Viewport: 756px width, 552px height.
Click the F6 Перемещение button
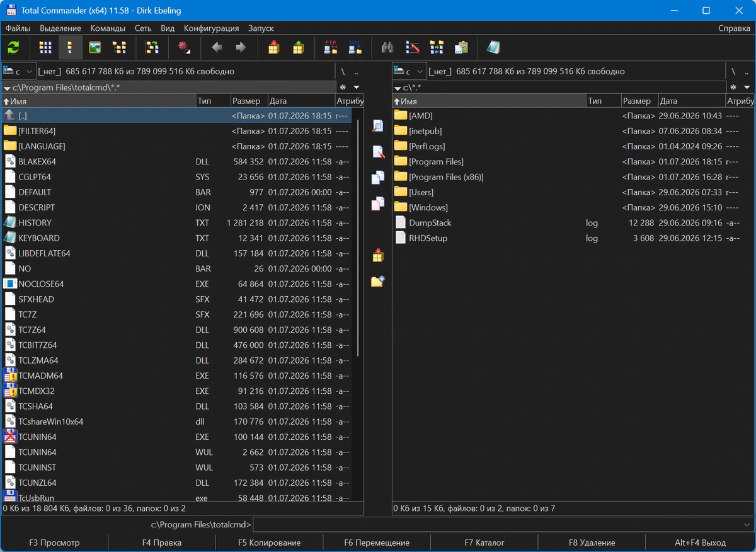pyautogui.click(x=377, y=543)
